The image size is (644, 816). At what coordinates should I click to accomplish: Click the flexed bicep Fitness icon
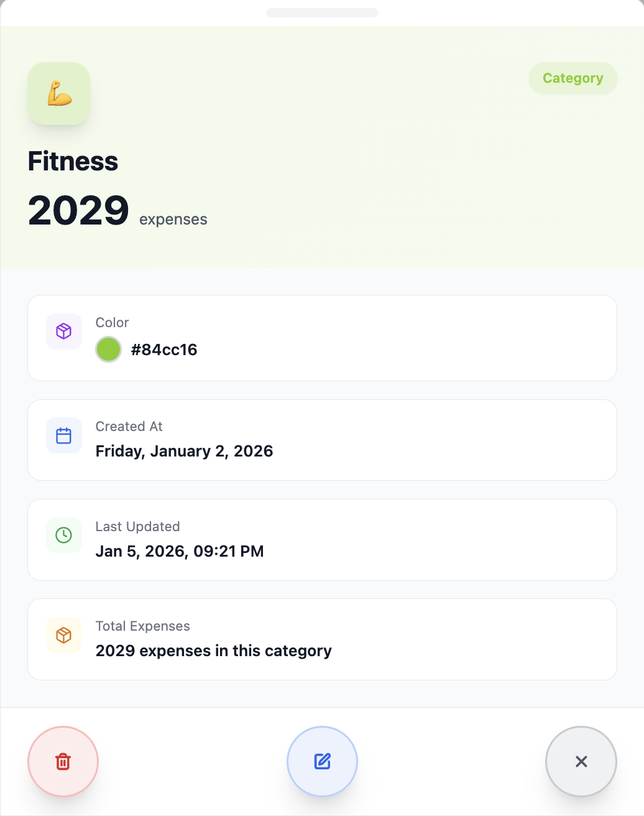pyautogui.click(x=59, y=93)
